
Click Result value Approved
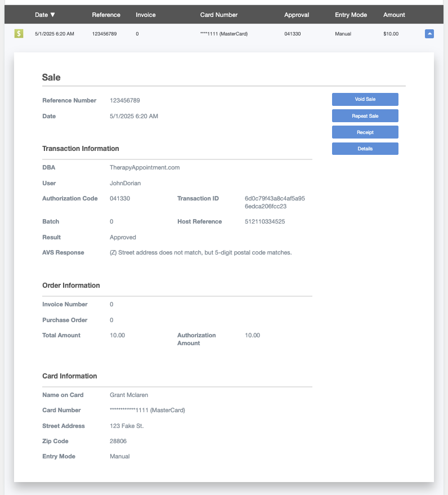click(x=123, y=238)
